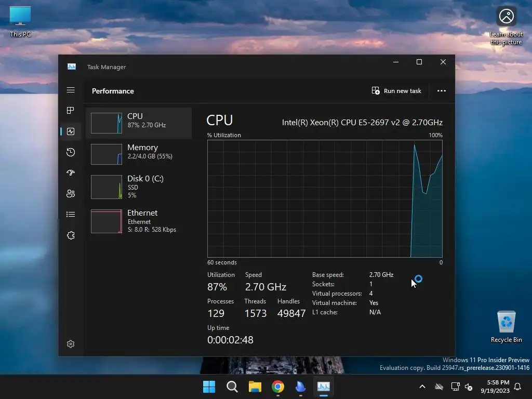Open Users page in sidebar
Image resolution: width=532 pixels, height=399 pixels.
click(x=71, y=193)
